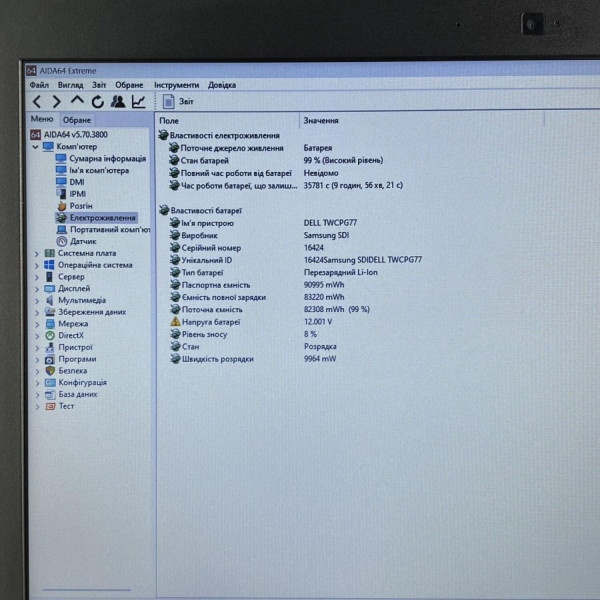Expand the Пристрої node
The width and height of the screenshot is (600, 600).
coord(37,348)
